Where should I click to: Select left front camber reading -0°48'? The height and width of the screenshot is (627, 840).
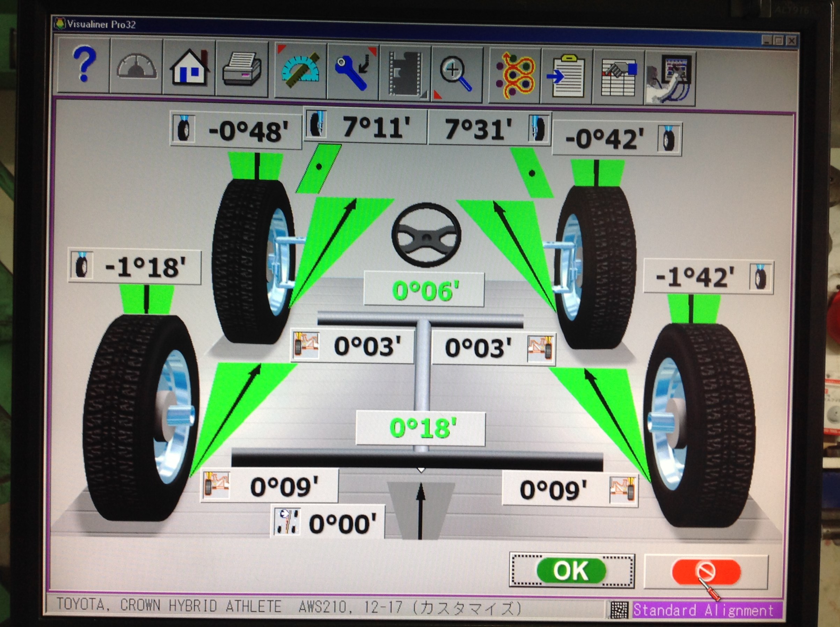tap(248, 130)
